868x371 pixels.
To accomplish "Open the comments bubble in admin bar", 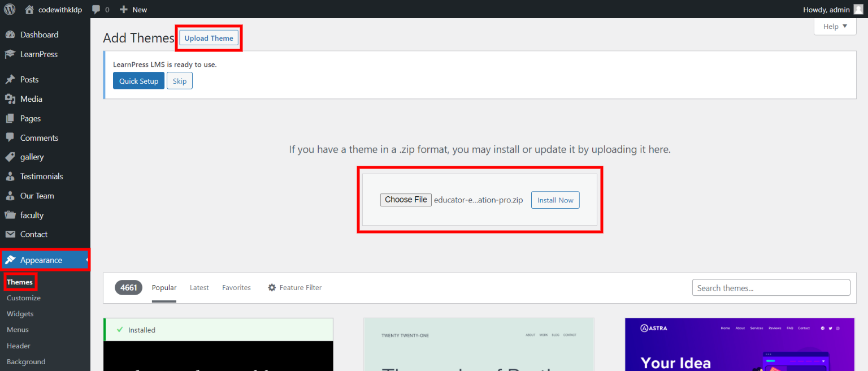I will click(x=96, y=10).
